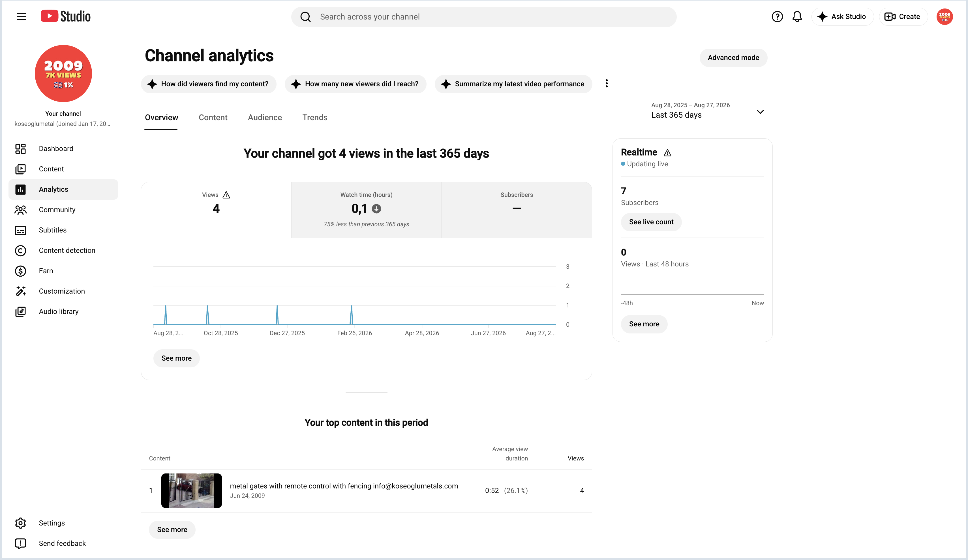
Task: Switch to the Audience tab
Action: tap(265, 117)
